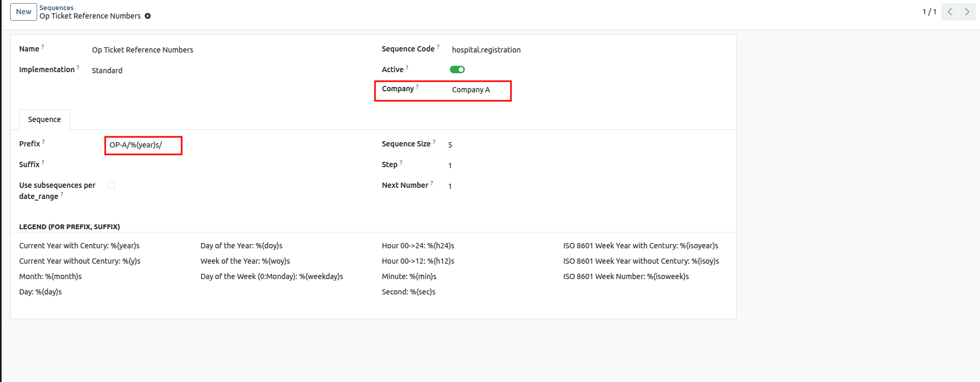Select legend text Day of the Week

pos(272,276)
